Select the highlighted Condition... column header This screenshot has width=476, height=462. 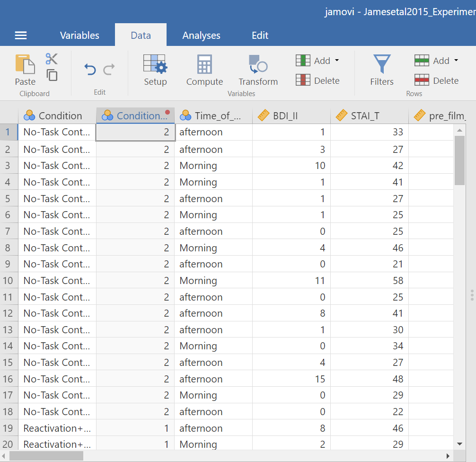click(135, 115)
